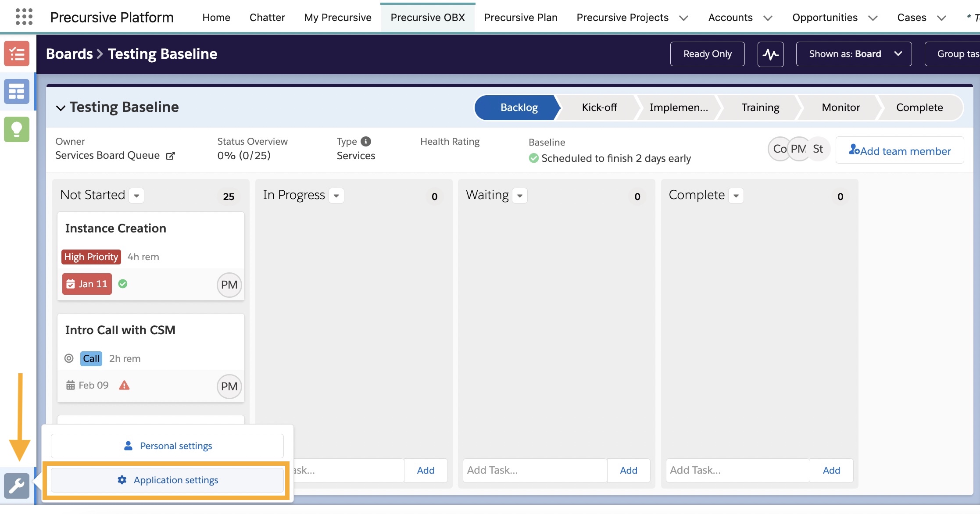The height and width of the screenshot is (514, 980).
Task: Click green check icon on Instance Creation card
Action: tap(123, 284)
